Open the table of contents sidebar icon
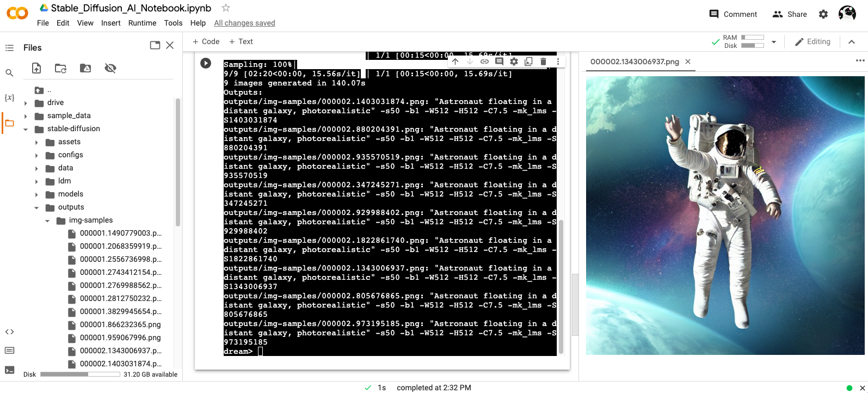Viewport: 868px width, 393px height. (9, 48)
